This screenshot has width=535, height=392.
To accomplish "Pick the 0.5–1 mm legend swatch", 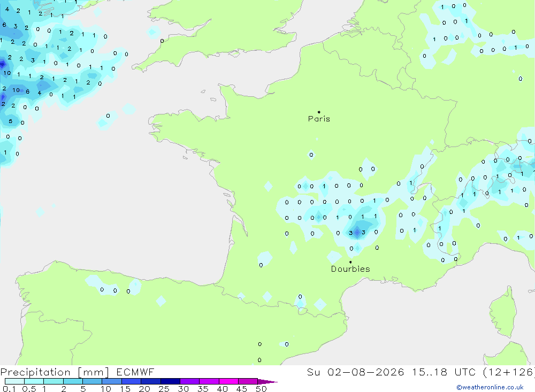I will coord(34,381).
